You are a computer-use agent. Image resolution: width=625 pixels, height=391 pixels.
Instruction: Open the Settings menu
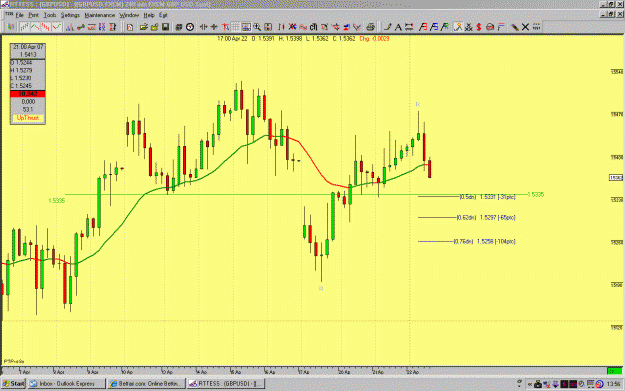pos(70,15)
